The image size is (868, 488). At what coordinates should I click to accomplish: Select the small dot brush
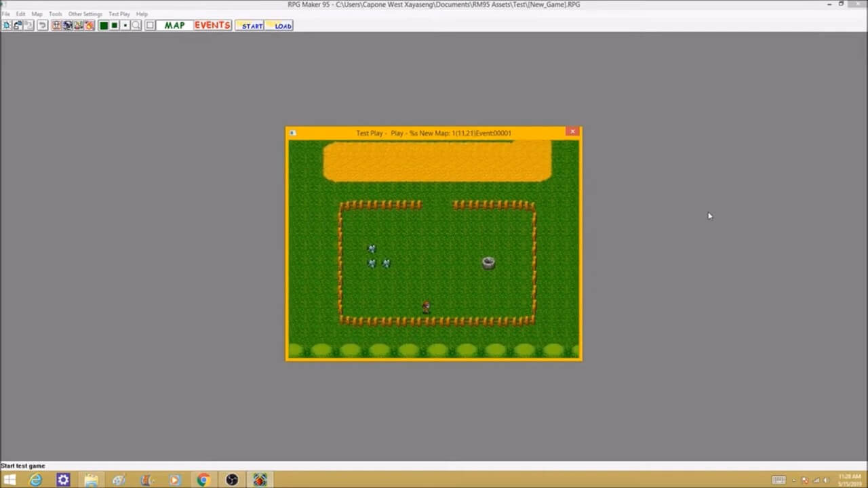125,25
